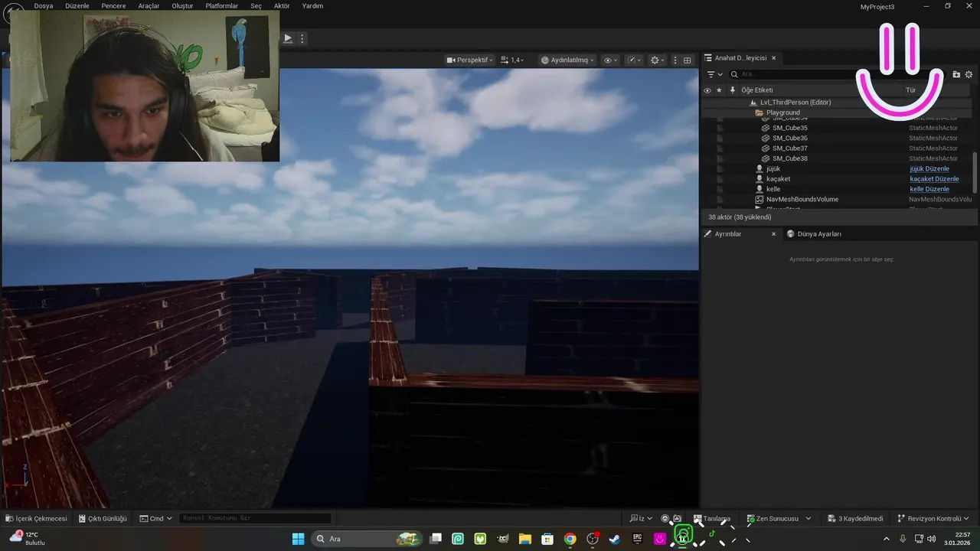Viewport: 980px width, 551px height.
Task: Open the play options three-dot menu
Action: [302, 38]
